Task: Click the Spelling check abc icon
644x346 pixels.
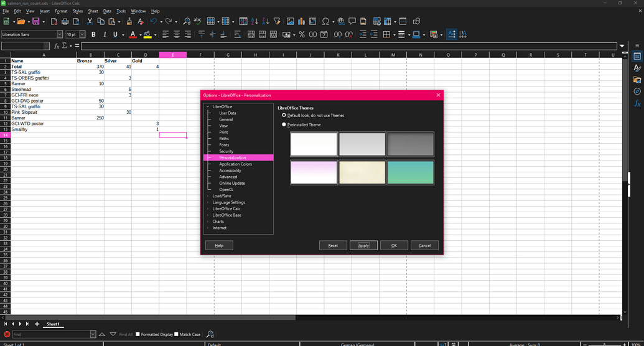Action: click(197, 21)
